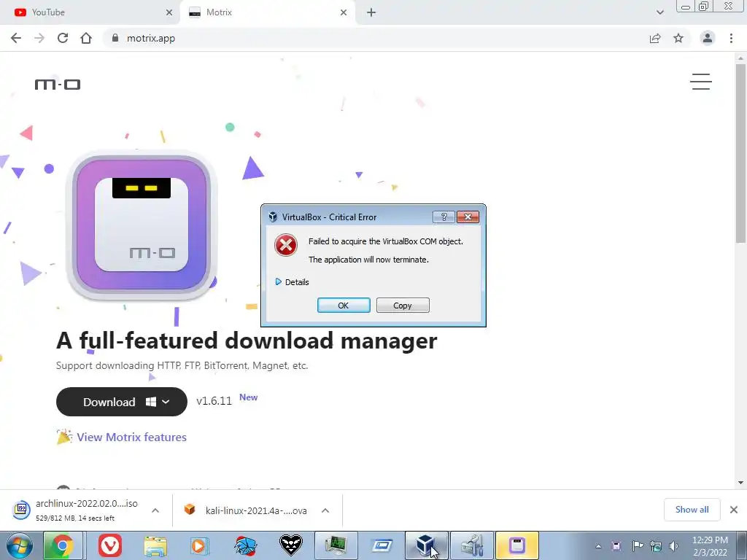Click the blue rectangle taskbar icon
This screenshot has height=560, width=747.
[x=382, y=545]
